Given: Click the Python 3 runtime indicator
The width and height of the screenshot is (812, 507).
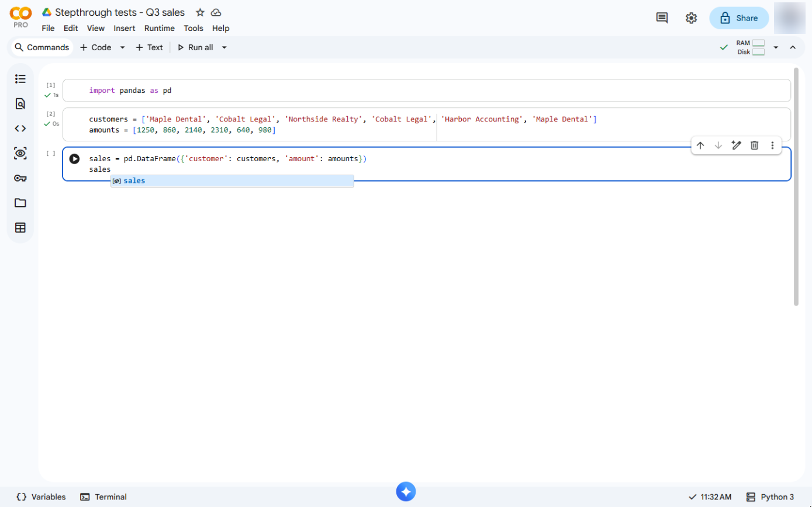Looking at the screenshot, I should click(770, 497).
